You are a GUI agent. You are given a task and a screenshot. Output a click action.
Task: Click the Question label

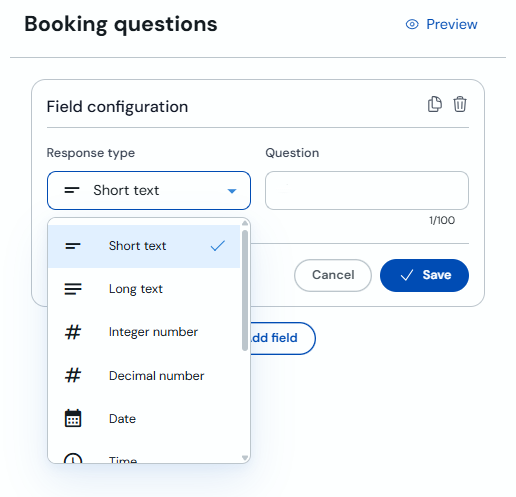[292, 153]
